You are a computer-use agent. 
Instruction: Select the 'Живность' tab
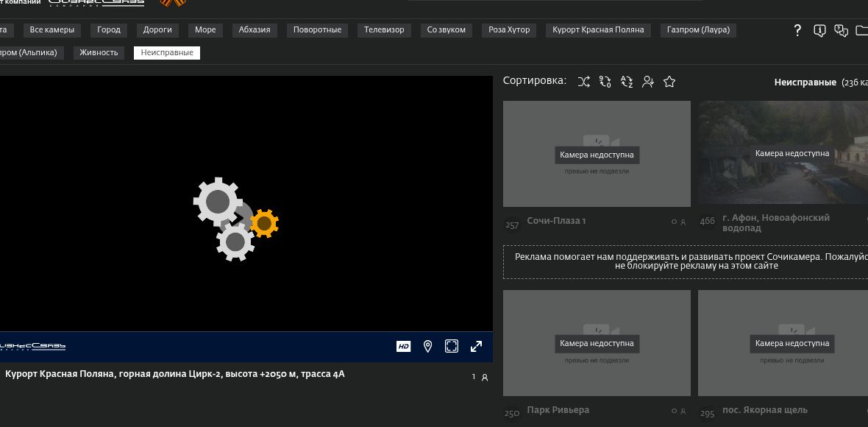pyautogui.click(x=99, y=52)
